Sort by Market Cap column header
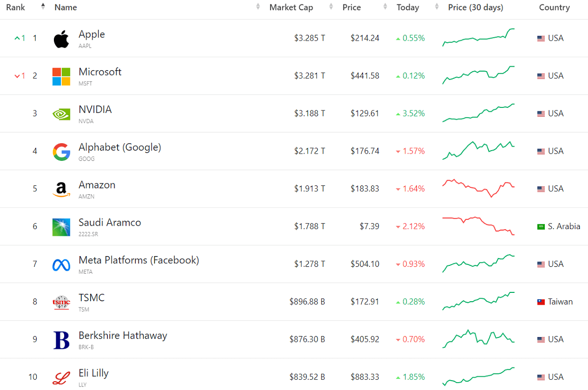This screenshot has width=588, height=390. [x=291, y=7]
